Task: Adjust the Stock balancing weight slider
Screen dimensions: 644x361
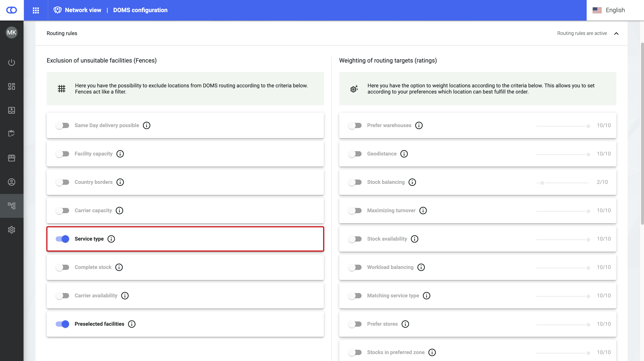Action: (x=542, y=183)
